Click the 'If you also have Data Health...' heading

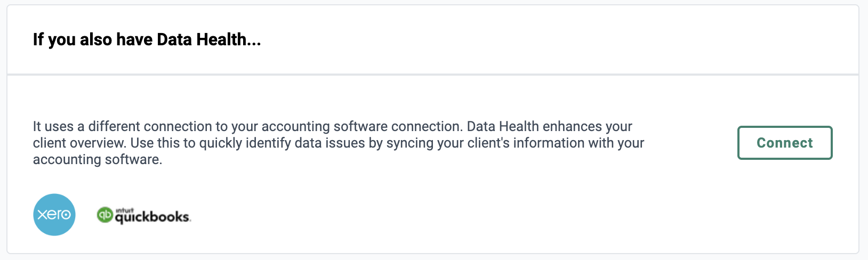[x=147, y=39]
